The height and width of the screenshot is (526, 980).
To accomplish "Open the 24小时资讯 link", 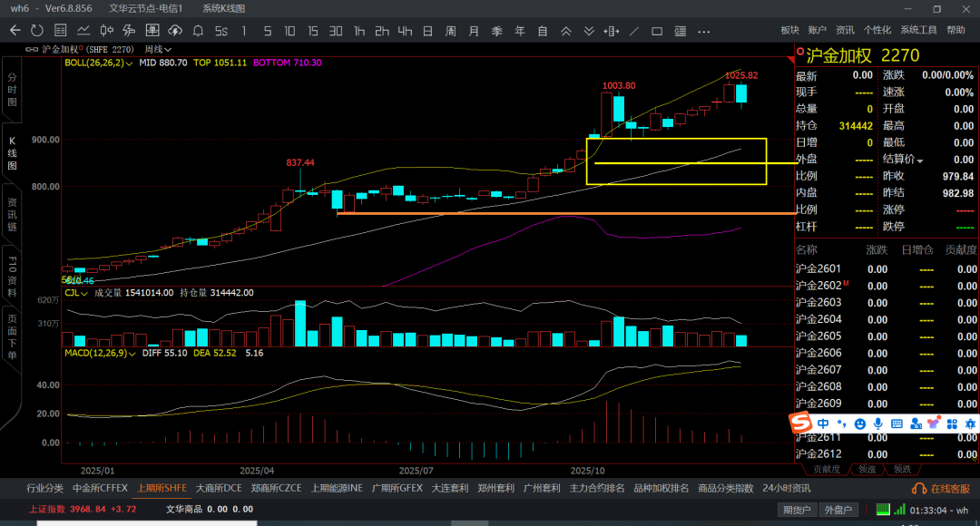I will 786,488.
